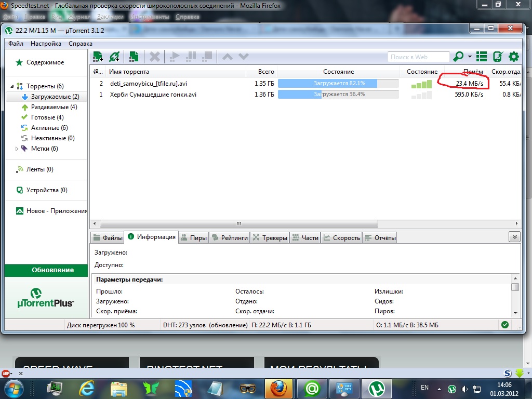Click progress bar of deti_samoybicu torrent
Image resolution: width=532 pixels, height=399 pixels.
[x=338, y=83]
